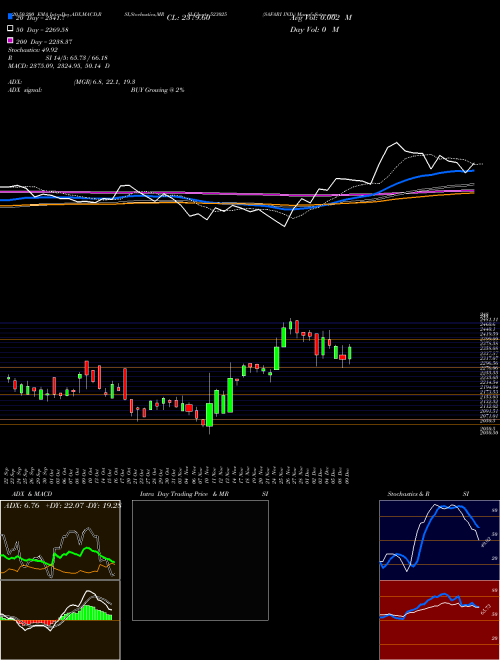
Task: Click the 'ADX & MACD' panel title
Action: point(32,494)
